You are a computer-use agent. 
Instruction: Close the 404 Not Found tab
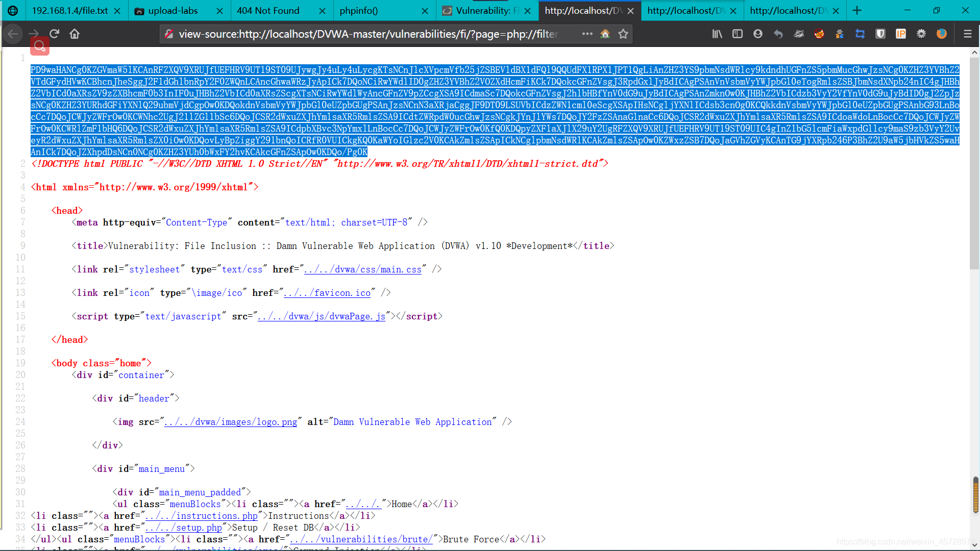coord(322,11)
